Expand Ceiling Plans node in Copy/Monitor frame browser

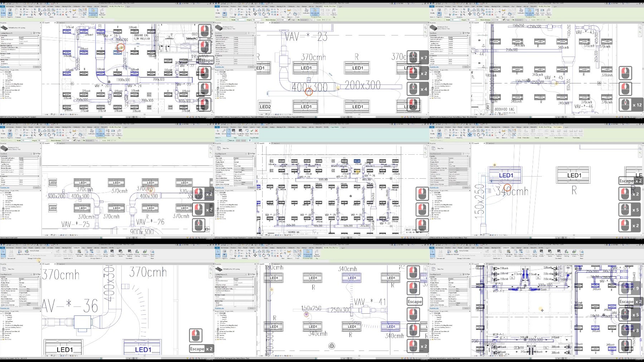pyautogui.click(x=218, y=201)
